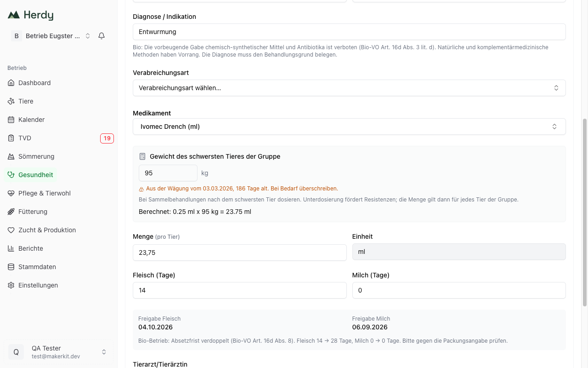Open the Sömmerung mountain icon

tap(11, 156)
